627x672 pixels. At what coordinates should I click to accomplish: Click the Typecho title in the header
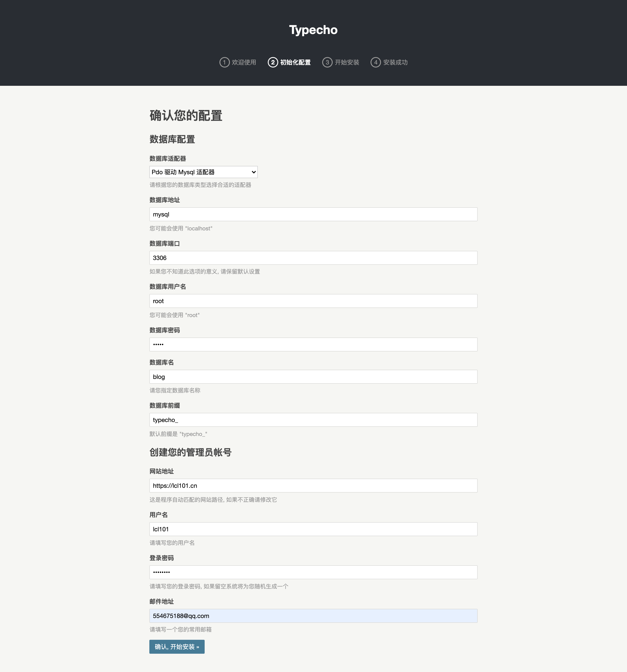click(313, 30)
